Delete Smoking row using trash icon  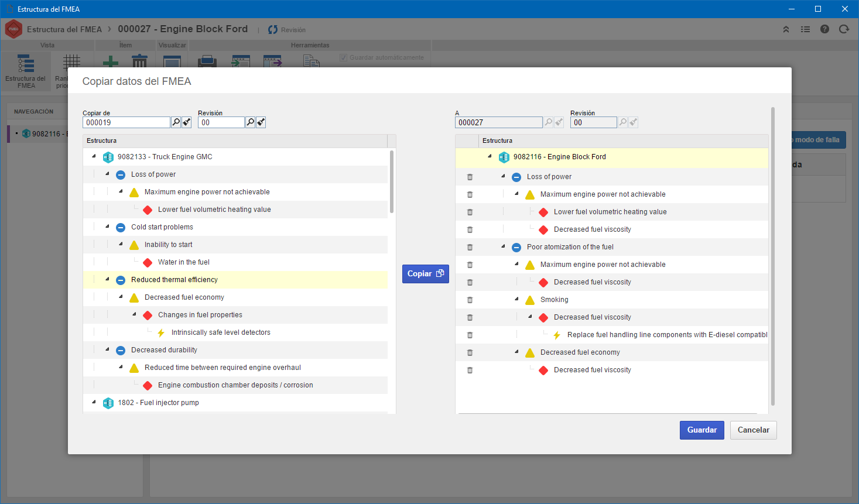(x=470, y=300)
